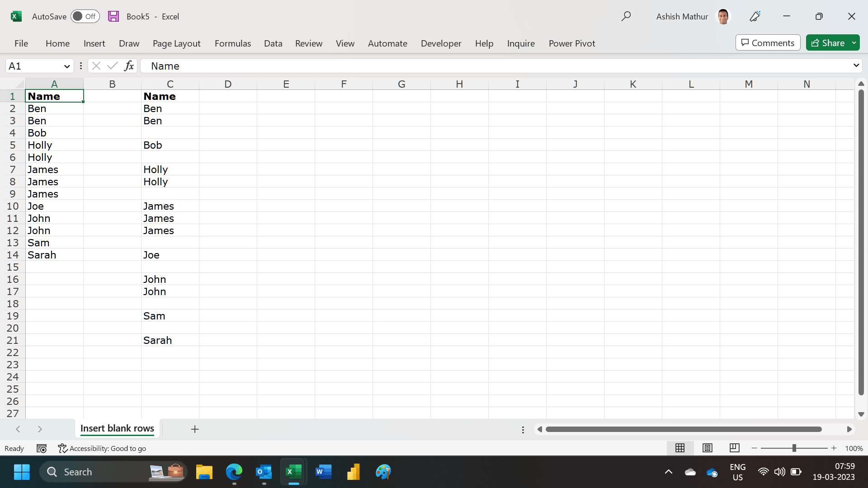868x488 pixels.
Task: Click the zoom in plus icon
Action: coord(834,448)
